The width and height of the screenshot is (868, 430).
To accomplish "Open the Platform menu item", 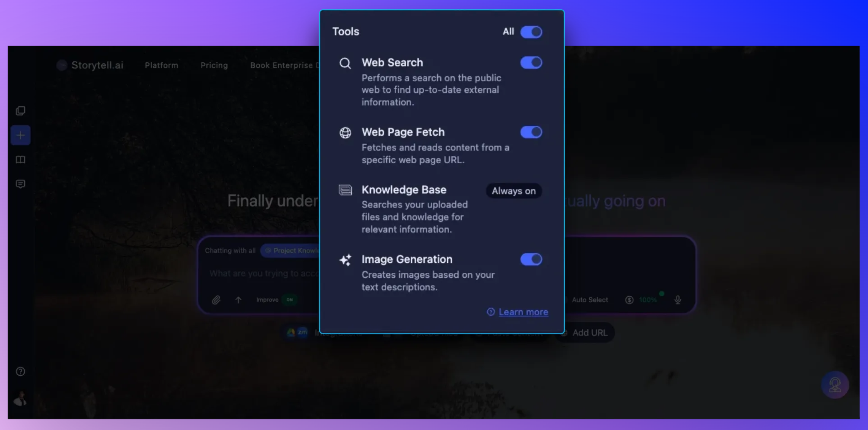I will coord(161,65).
